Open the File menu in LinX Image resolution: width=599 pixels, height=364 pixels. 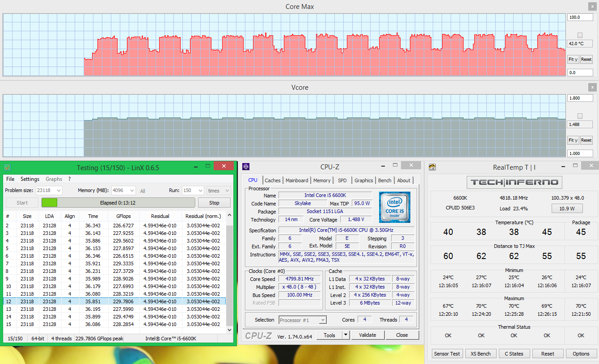tap(10, 179)
